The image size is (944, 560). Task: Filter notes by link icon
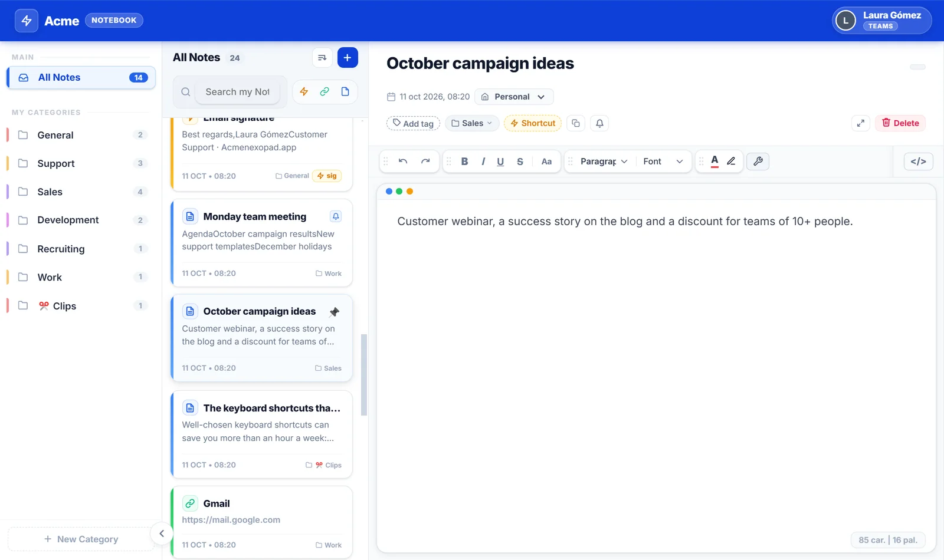pos(324,91)
